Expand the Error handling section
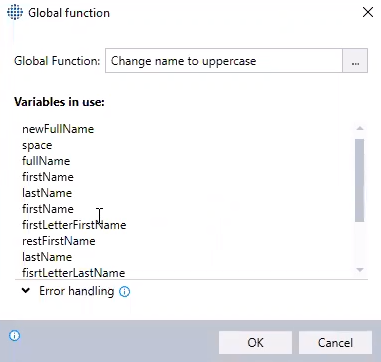 [25, 291]
